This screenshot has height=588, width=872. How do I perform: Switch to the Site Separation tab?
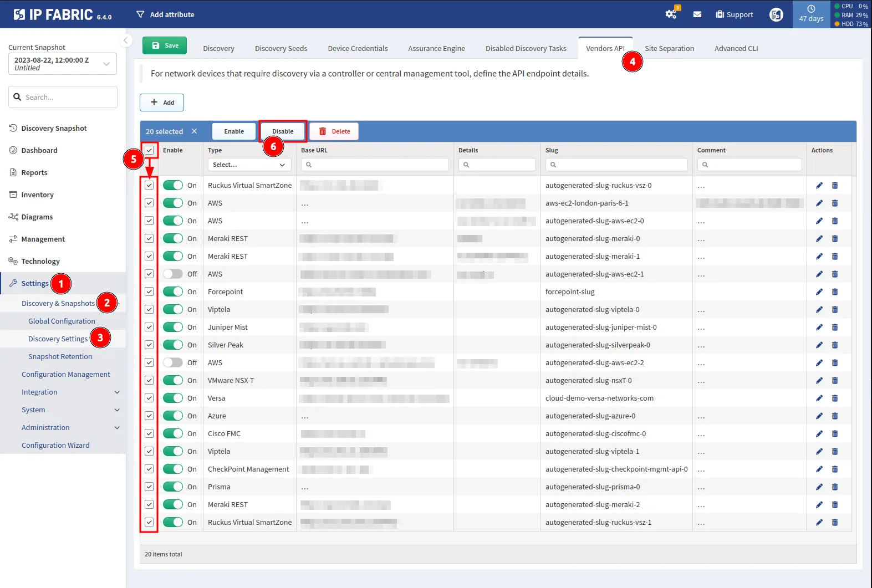[669, 49]
